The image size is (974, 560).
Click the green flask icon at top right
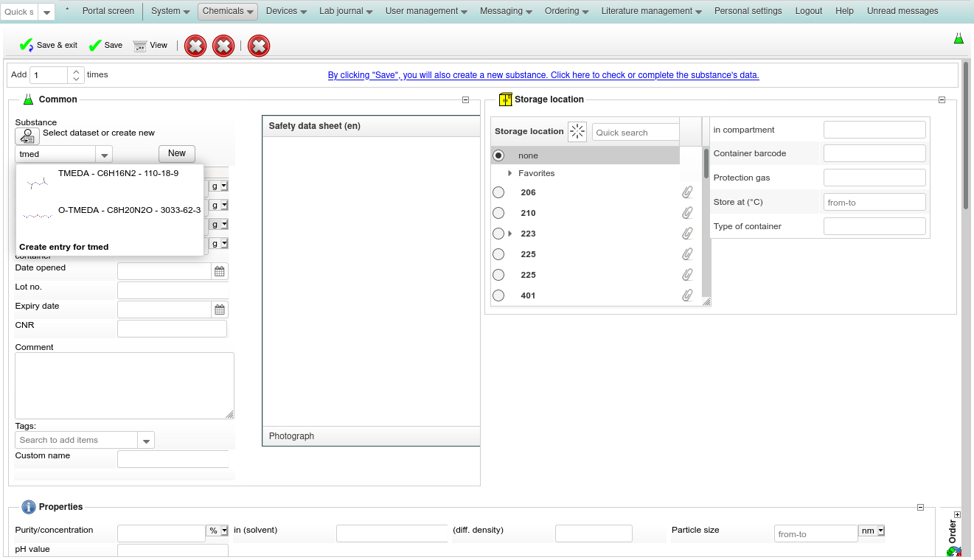(x=959, y=38)
